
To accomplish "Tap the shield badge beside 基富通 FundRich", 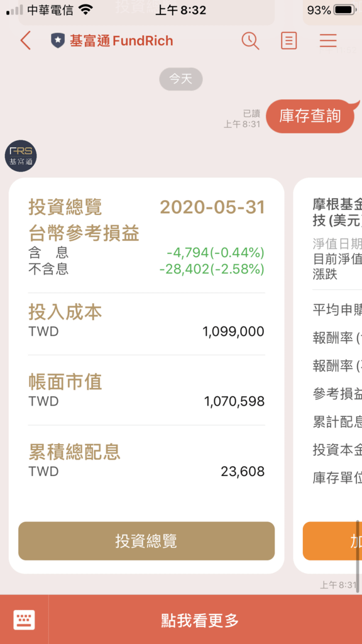I will pos(58,41).
